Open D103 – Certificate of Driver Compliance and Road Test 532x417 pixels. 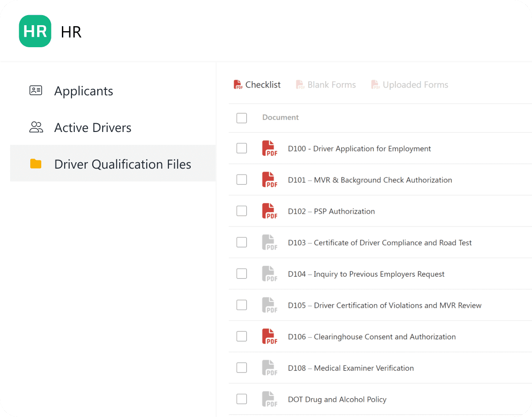(380, 243)
